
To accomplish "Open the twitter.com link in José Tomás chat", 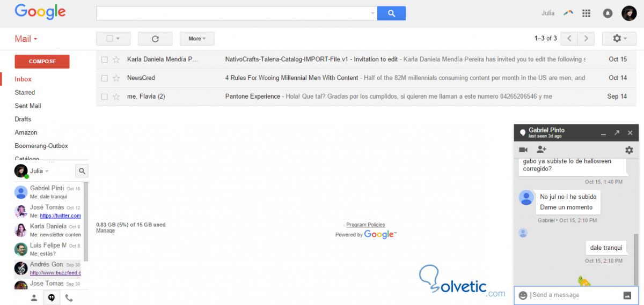I will coord(60,216).
